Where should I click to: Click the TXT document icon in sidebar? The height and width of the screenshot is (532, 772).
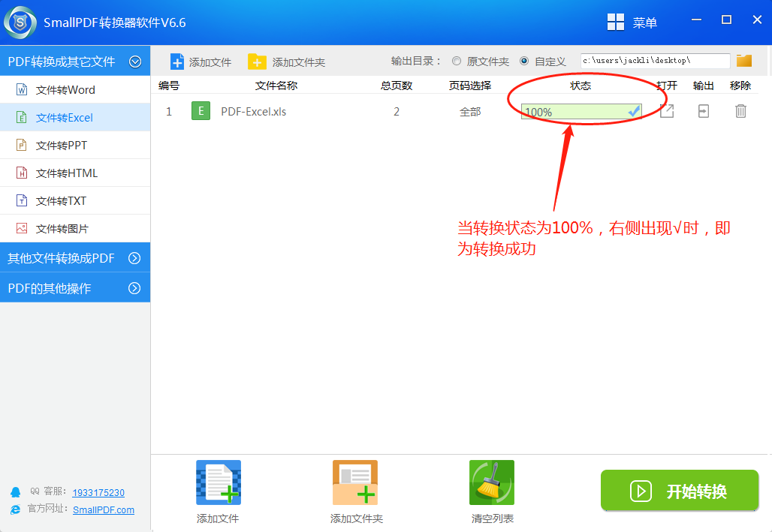[x=22, y=200]
